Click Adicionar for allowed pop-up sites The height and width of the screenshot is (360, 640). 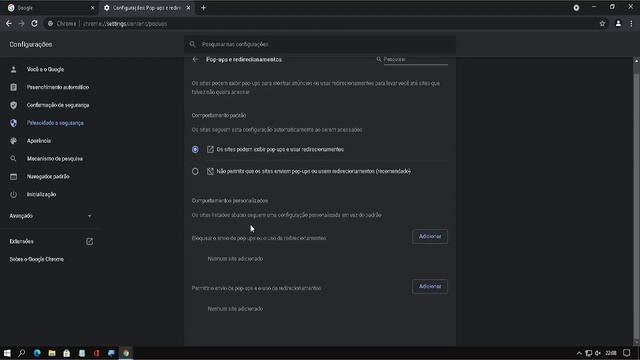430,287
